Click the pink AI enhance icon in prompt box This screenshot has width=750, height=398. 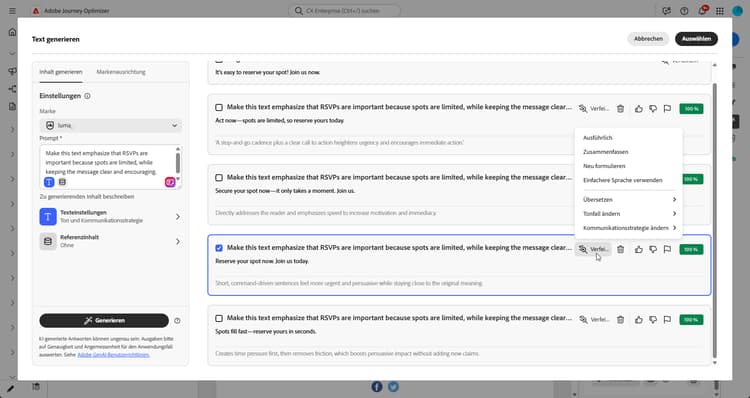click(x=170, y=182)
